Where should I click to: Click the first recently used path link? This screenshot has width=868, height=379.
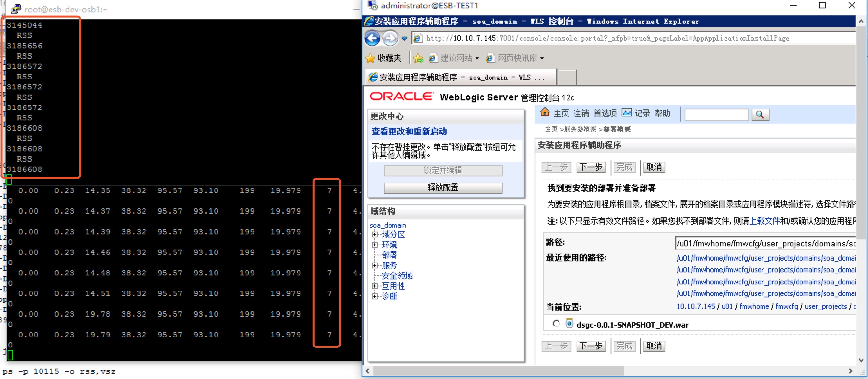(766, 258)
